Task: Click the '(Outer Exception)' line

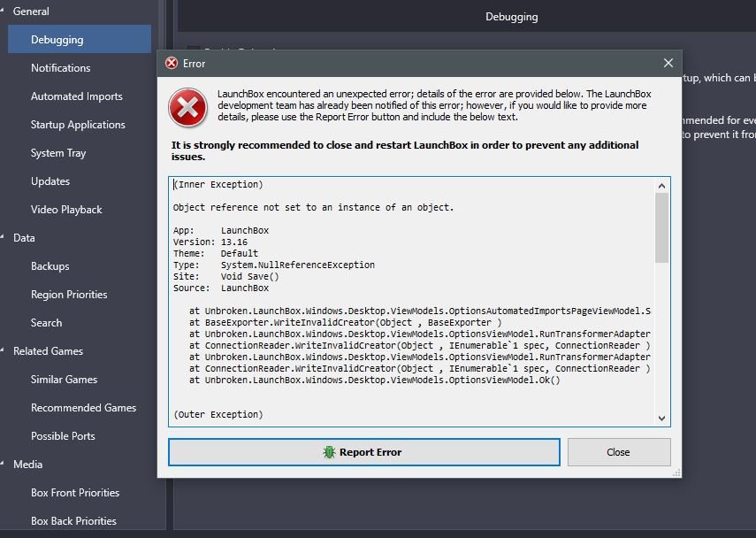Action: (x=218, y=414)
